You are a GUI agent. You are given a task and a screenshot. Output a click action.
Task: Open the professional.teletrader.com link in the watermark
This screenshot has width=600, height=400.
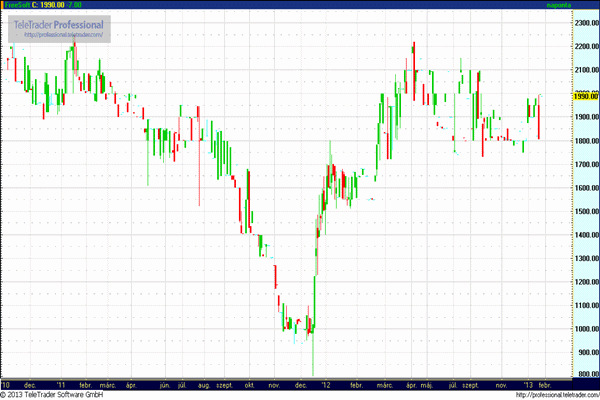click(x=59, y=36)
